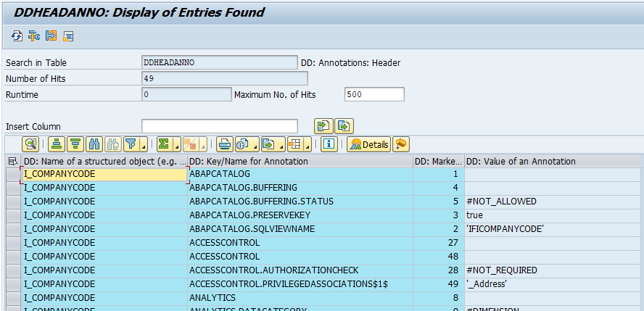Click the '_Address' value cell
The image size is (644, 311).
click(x=553, y=284)
